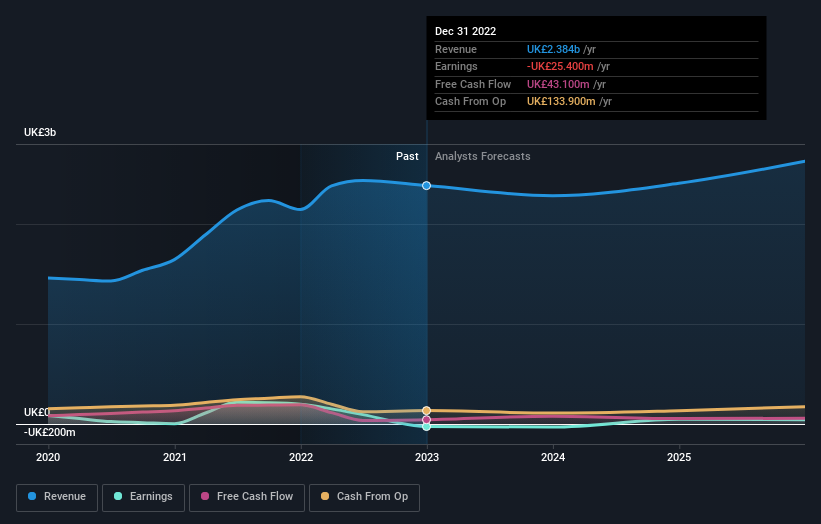Toggle the Cash From Op legend button
This screenshot has height=524, width=821.
click(x=364, y=497)
